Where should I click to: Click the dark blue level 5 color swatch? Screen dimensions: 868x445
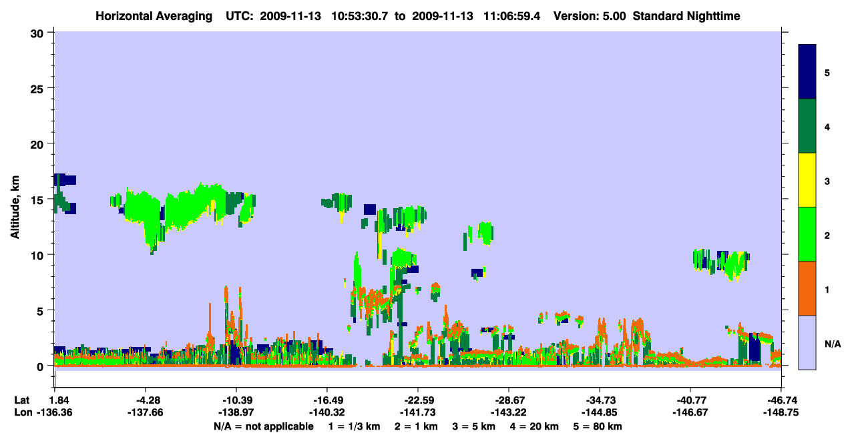[x=807, y=72]
